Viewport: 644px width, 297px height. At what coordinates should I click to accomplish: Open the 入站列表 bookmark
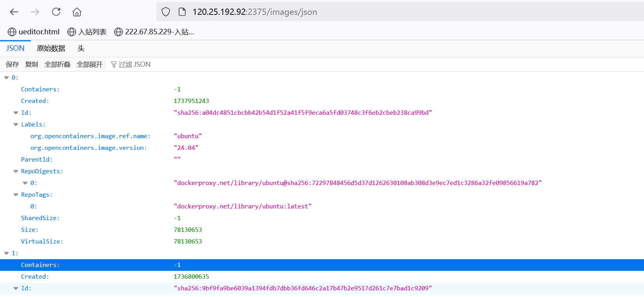pos(87,32)
